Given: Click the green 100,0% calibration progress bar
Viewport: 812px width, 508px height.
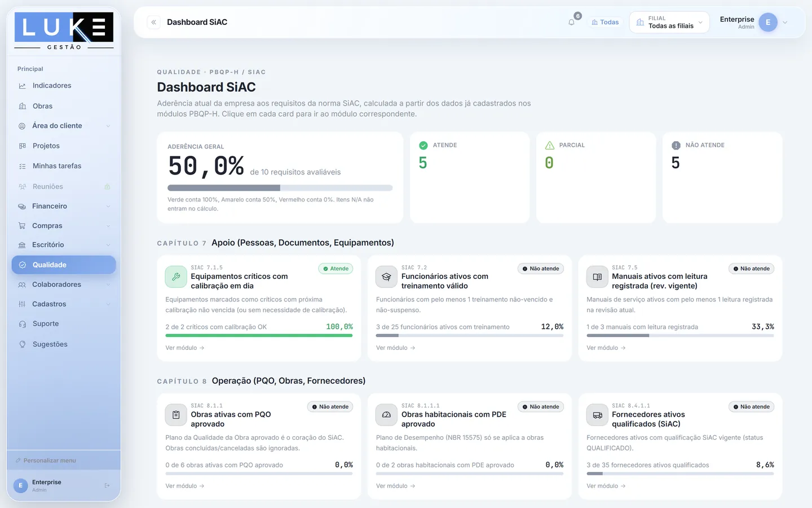Looking at the screenshot, I should [259, 335].
